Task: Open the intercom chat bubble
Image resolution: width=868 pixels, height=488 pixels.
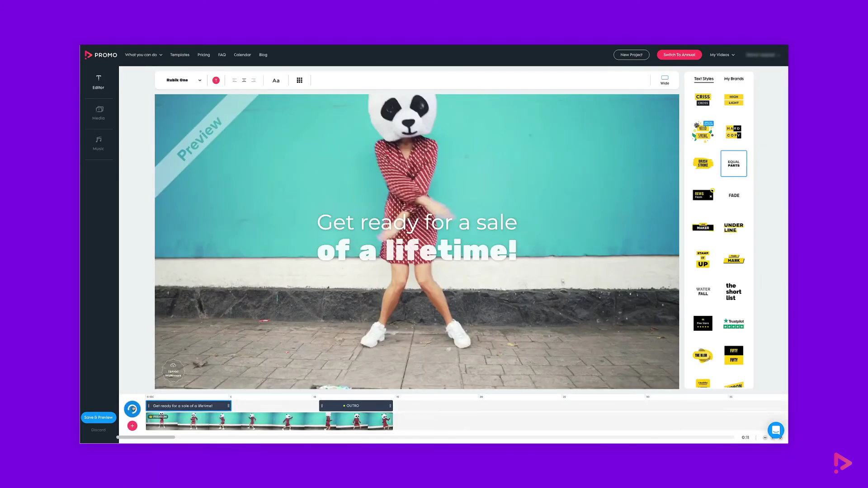Action: click(776, 430)
